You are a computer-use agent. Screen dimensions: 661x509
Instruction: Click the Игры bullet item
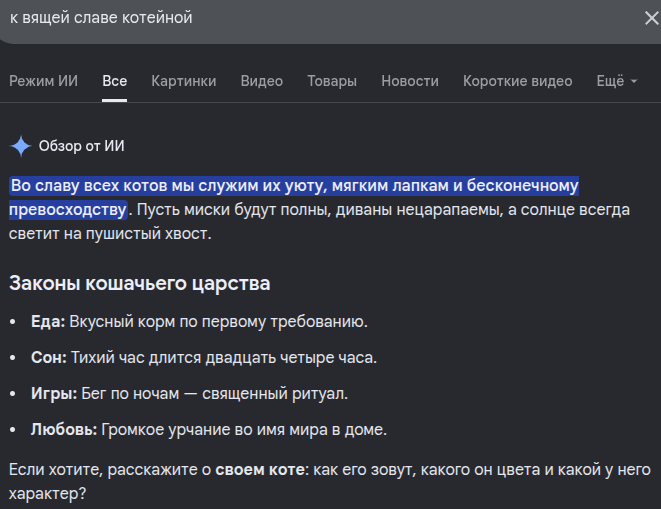click(x=189, y=393)
